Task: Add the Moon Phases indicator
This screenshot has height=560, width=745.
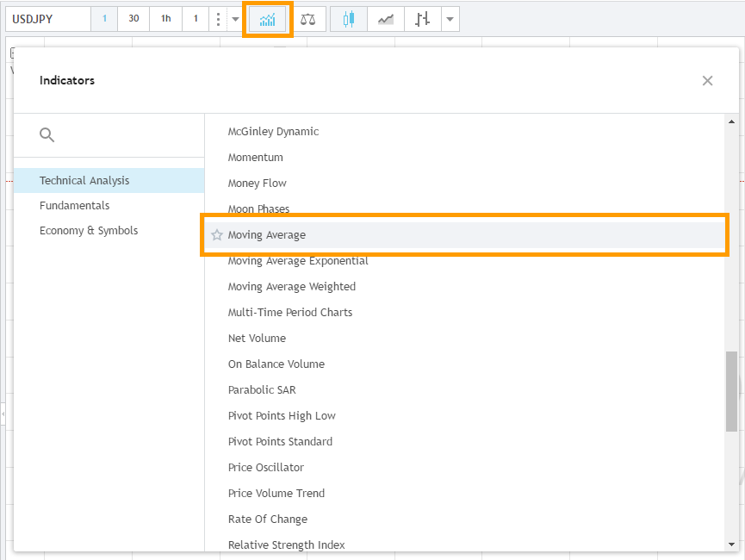Action: (464, 209)
